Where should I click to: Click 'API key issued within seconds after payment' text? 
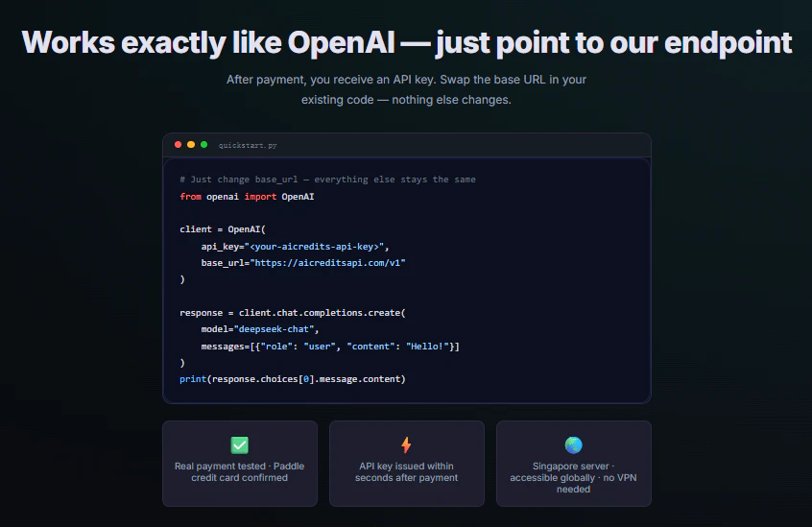click(407, 471)
